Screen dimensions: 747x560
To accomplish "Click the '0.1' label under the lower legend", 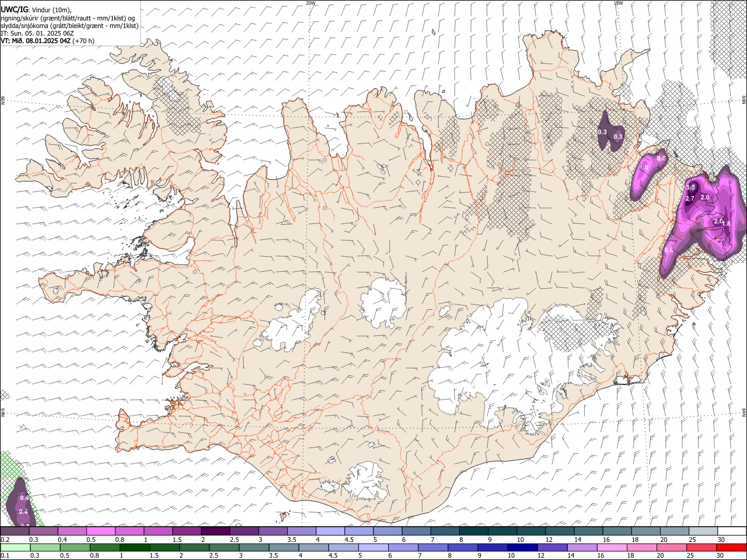I will (5, 556).
